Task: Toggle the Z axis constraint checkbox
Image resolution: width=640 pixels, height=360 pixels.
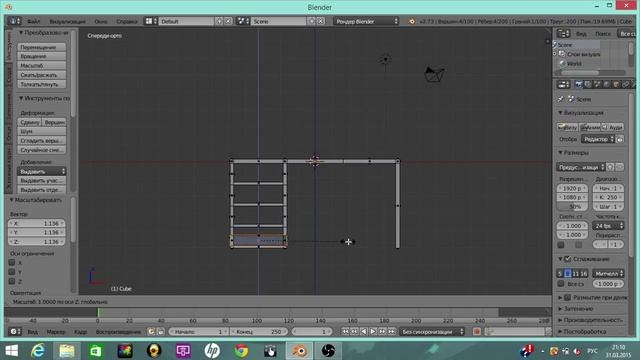Action: [x=12, y=281]
